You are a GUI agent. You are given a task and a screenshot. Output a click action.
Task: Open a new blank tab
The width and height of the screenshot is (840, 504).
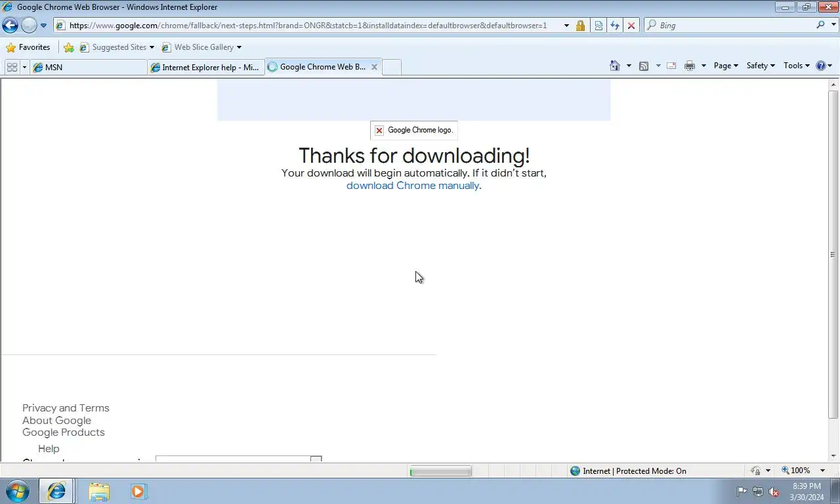click(x=392, y=67)
